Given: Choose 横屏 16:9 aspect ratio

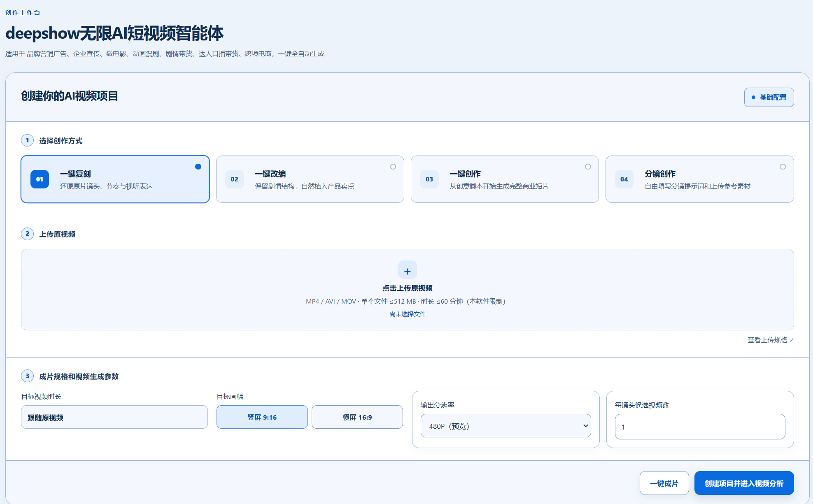Looking at the screenshot, I should click(357, 417).
